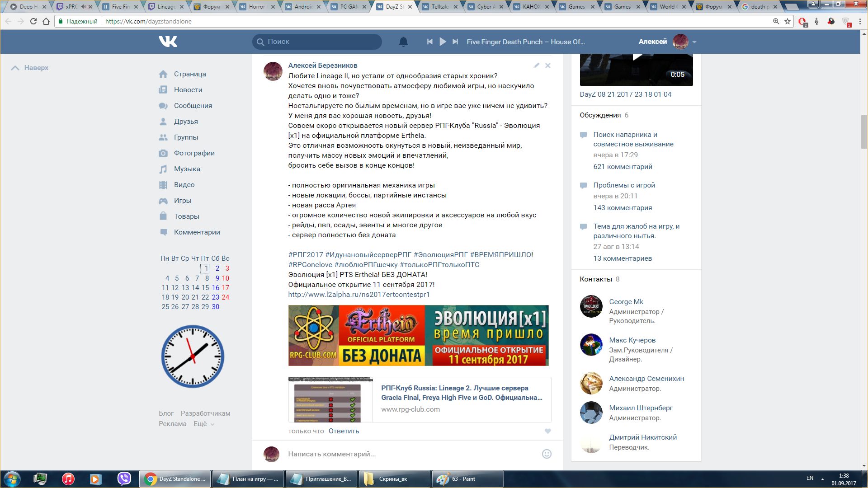Click hashtag #РПГ2017

pyautogui.click(x=306, y=255)
